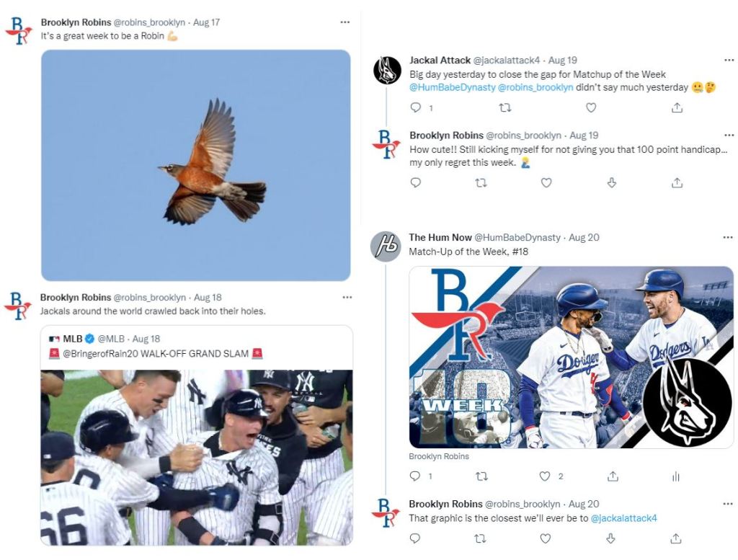Open the @jackalattack4 mention in Aug 20 reply

[x=623, y=518]
